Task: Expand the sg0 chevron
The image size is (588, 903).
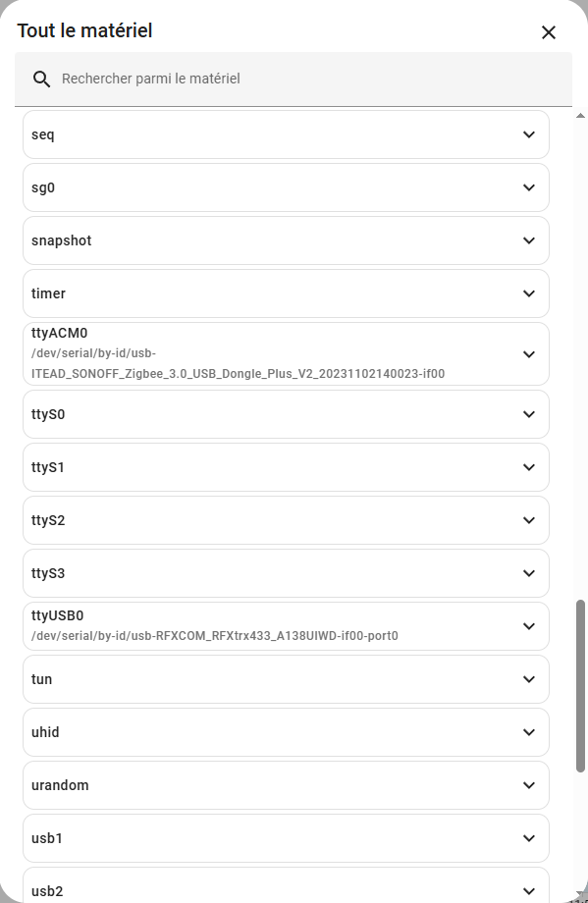Action: pos(529,187)
